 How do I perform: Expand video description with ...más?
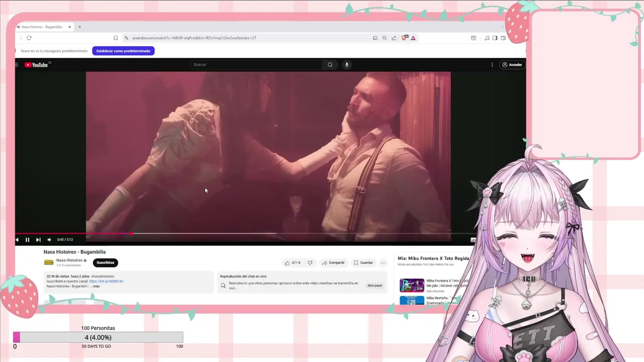(95, 286)
